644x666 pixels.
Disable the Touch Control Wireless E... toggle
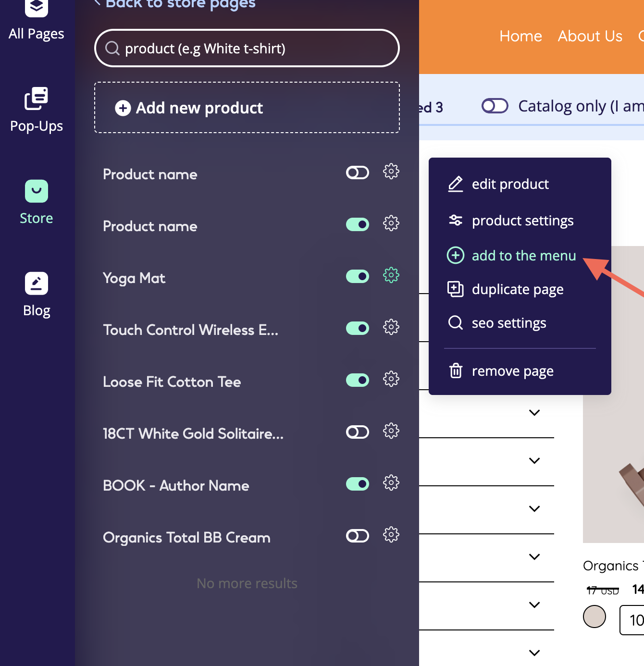[358, 328]
